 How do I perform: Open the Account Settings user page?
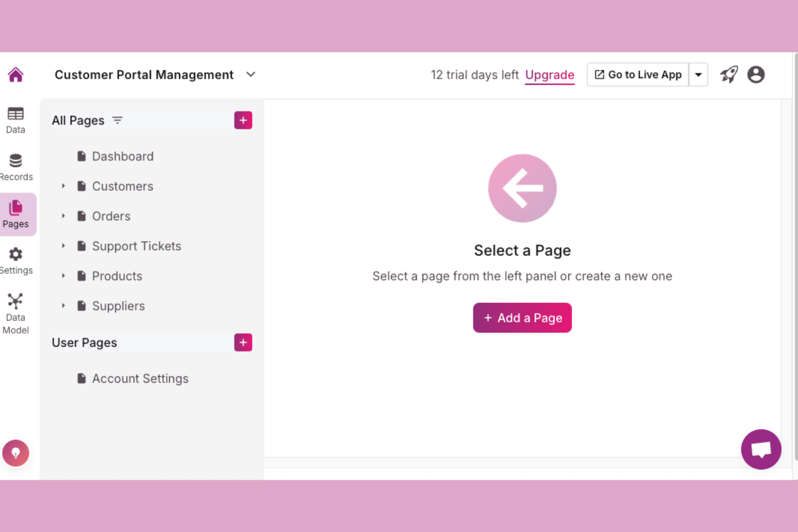coord(140,378)
